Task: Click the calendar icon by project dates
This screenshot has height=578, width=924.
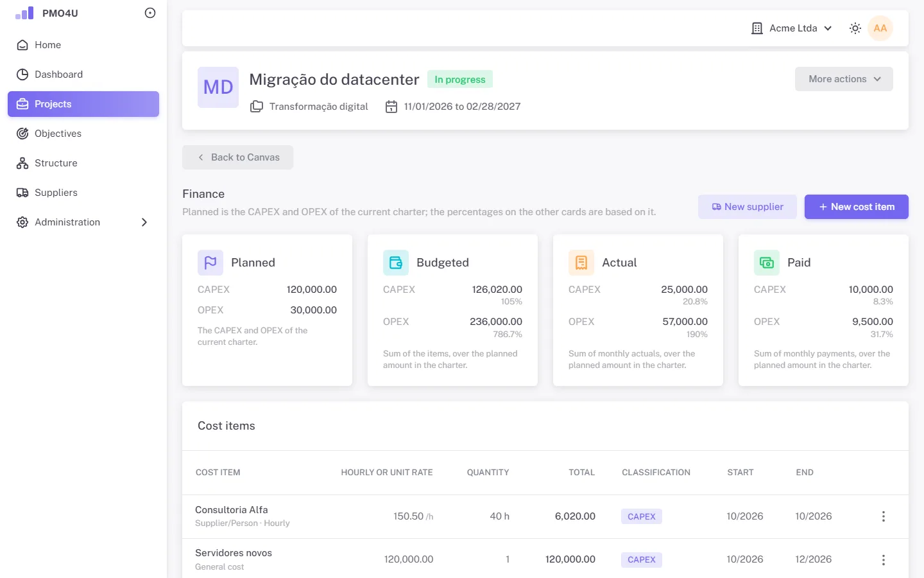Action: pos(391,107)
